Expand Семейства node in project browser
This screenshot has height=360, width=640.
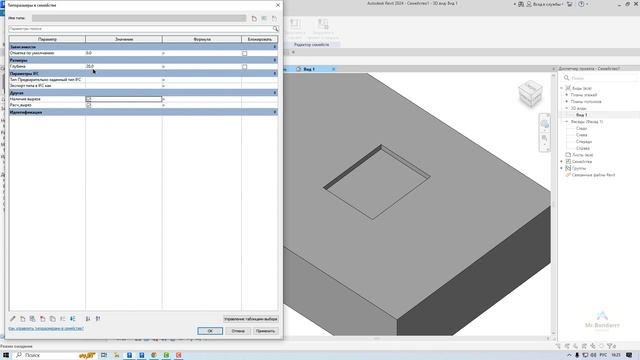(562, 162)
